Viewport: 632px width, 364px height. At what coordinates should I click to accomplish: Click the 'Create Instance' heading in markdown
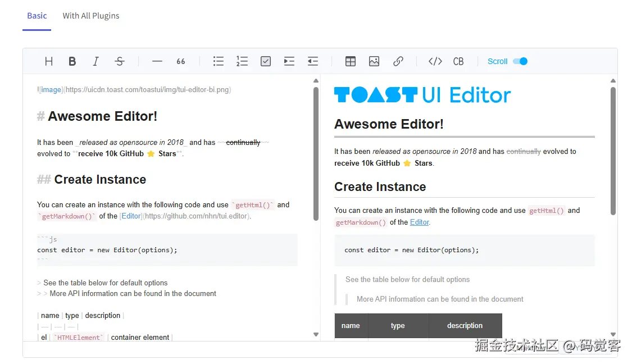click(100, 179)
